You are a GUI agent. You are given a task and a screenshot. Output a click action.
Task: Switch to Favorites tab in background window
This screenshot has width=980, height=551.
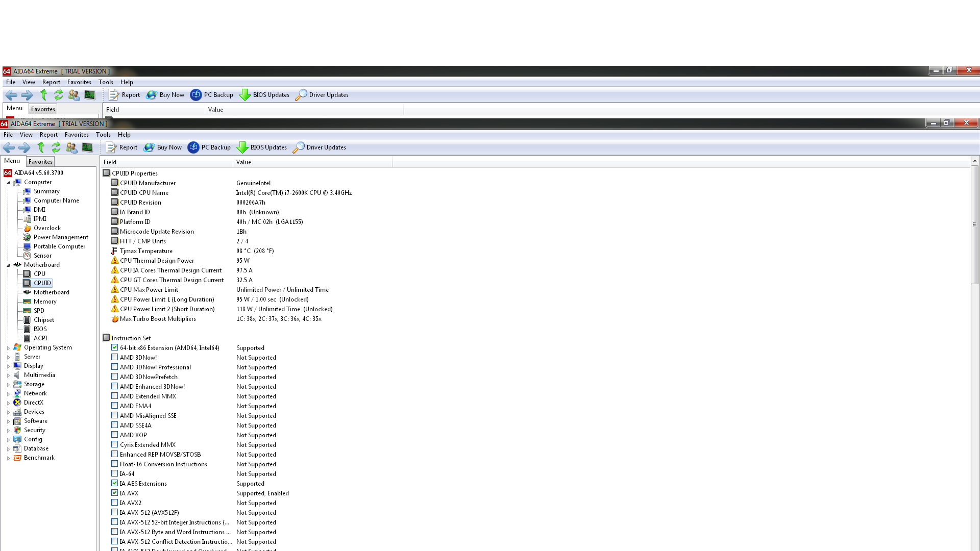tap(43, 109)
